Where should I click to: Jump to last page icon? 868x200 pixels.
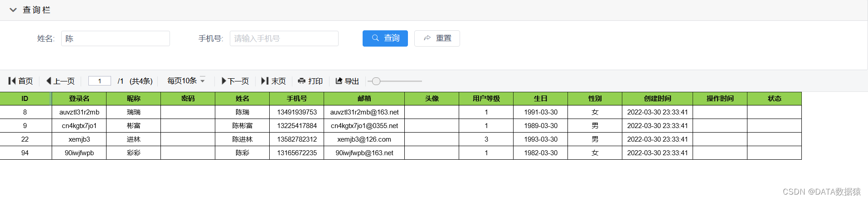tap(265, 81)
